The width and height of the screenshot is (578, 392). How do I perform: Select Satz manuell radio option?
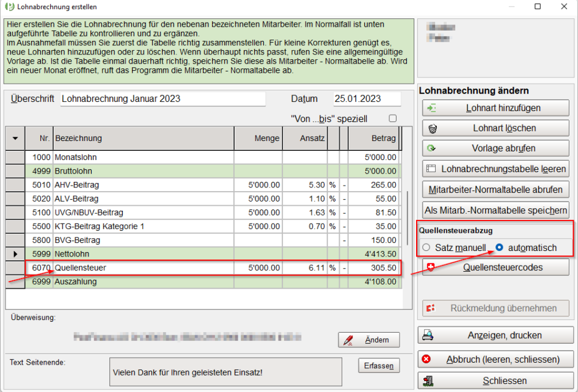pyautogui.click(x=426, y=247)
